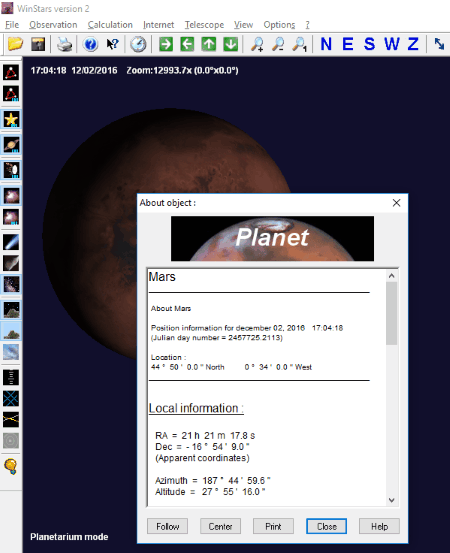This screenshot has width=450, height=553.
Task: Open help with the blue question mark icon
Action: pyautogui.click(x=91, y=44)
